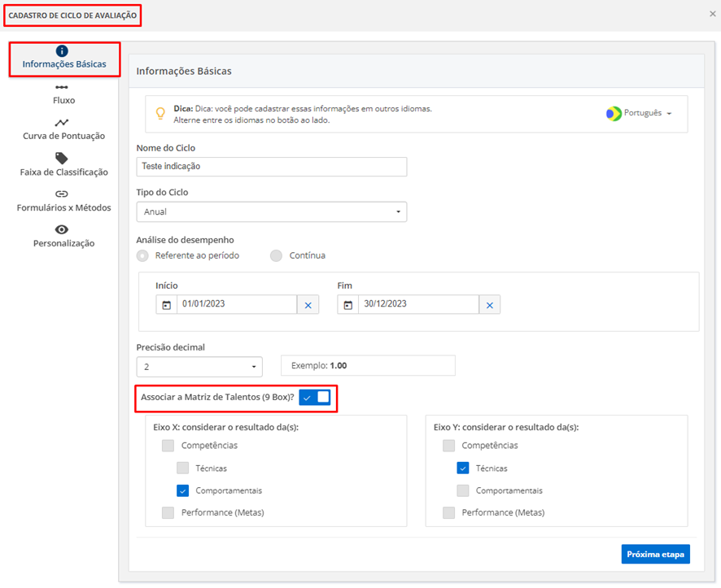The width and height of the screenshot is (721, 588).
Task: Click the Nome do Ciclo text field
Action: [x=271, y=167]
